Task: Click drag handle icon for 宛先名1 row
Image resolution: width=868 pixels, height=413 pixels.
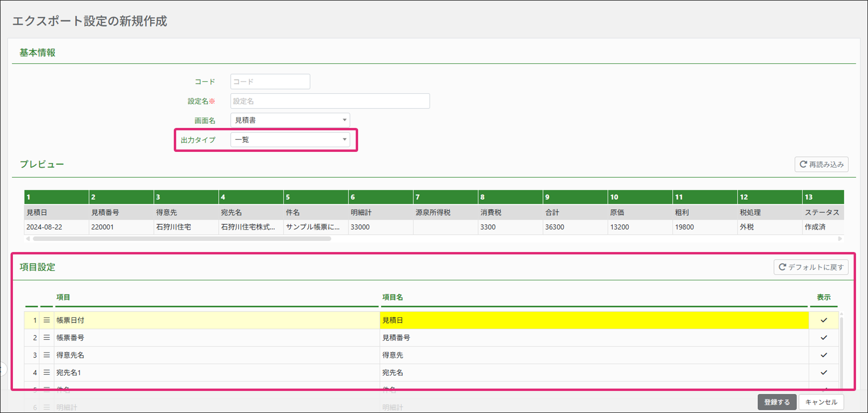Action: point(46,372)
